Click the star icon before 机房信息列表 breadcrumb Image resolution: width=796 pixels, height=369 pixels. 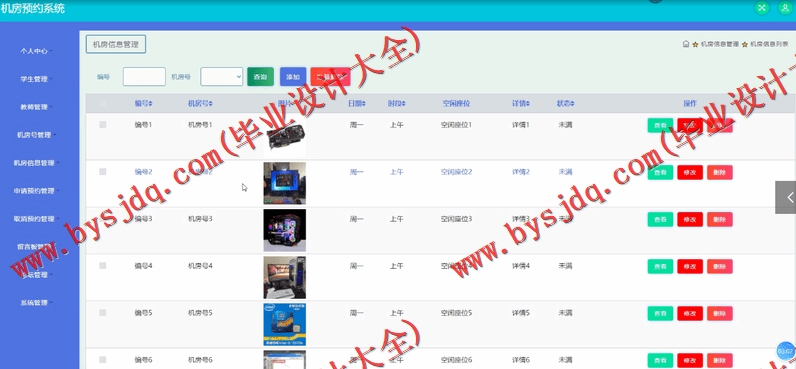click(745, 45)
